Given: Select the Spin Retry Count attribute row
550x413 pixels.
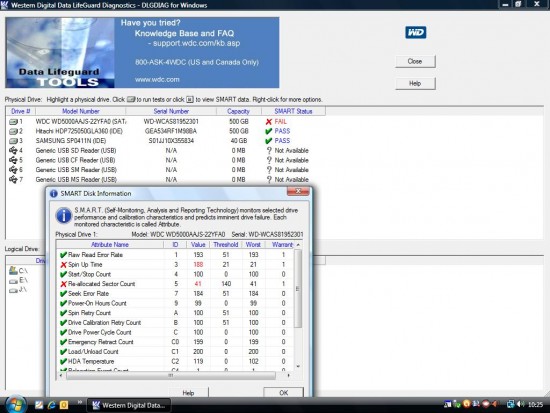Looking at the screenshot, I should point(175,313).
